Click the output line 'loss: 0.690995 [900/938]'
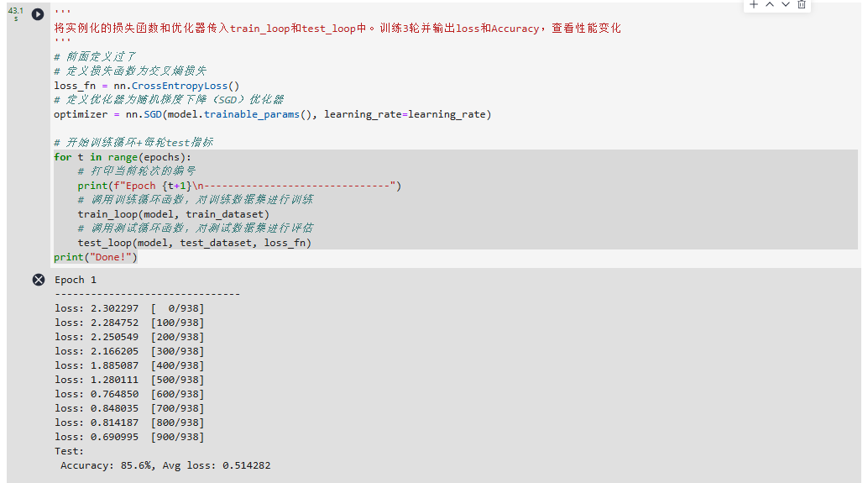Screen dimensions: 868x483 [x=129, y=438]
